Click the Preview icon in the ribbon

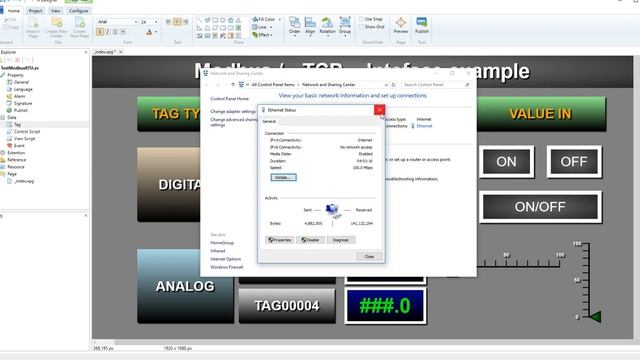(x=400, y=25)
